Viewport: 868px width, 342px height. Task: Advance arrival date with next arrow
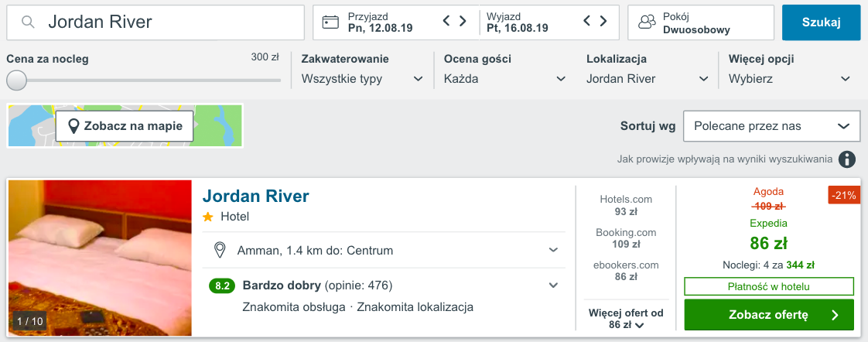pos(463,21)
